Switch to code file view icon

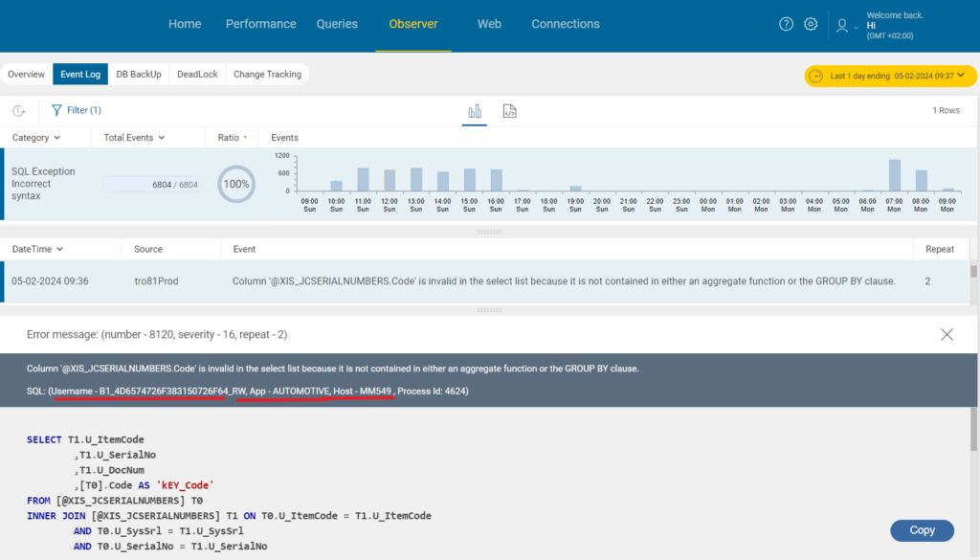pyautogui.click(x=509, y=111)
